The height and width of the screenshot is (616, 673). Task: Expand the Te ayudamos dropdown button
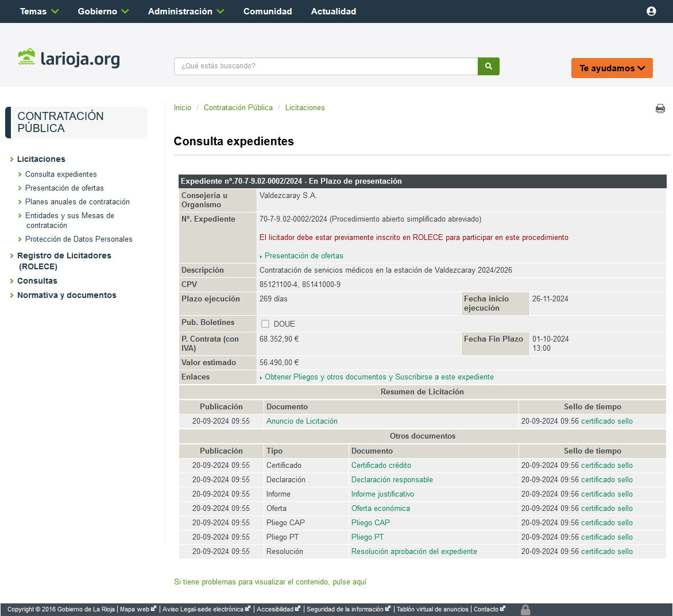[612, 68]
